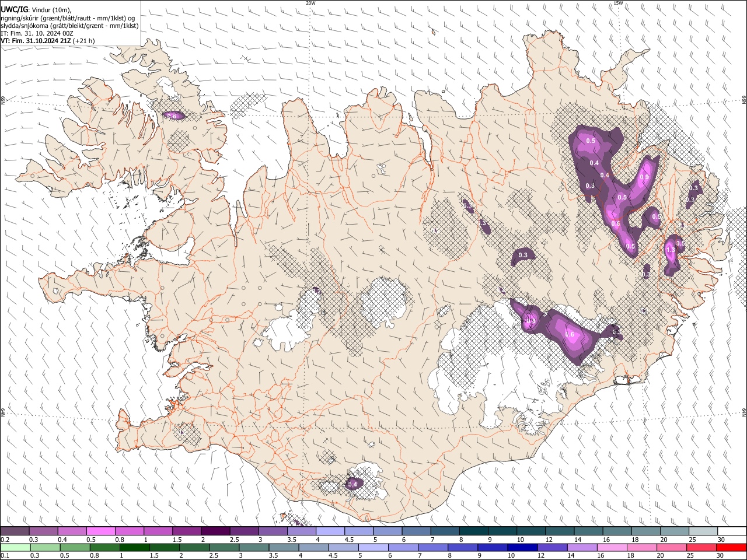Click the '64N' latitude label on right edge
Image resolution: width=747 pixels, height=560 pixels.
744,412
